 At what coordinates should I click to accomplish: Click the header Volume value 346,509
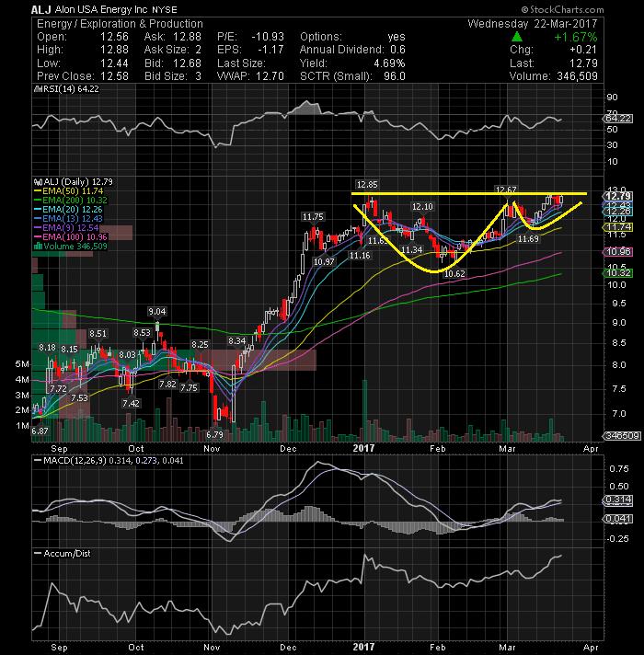(577, 76)
